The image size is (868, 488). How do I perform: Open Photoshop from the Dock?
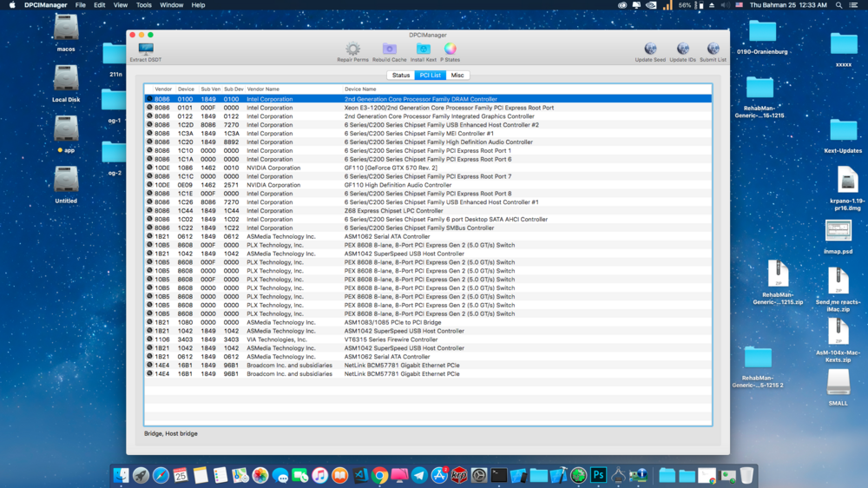[598, 475]
